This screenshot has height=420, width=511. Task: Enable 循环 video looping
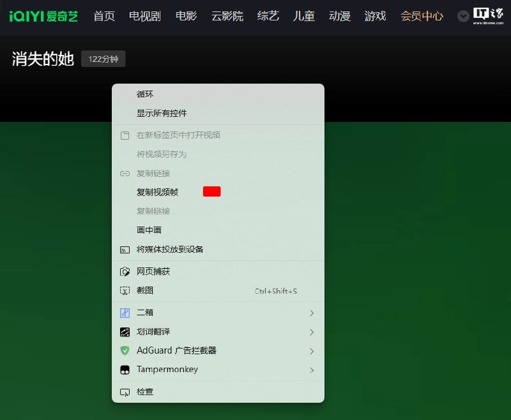point(146,94)
